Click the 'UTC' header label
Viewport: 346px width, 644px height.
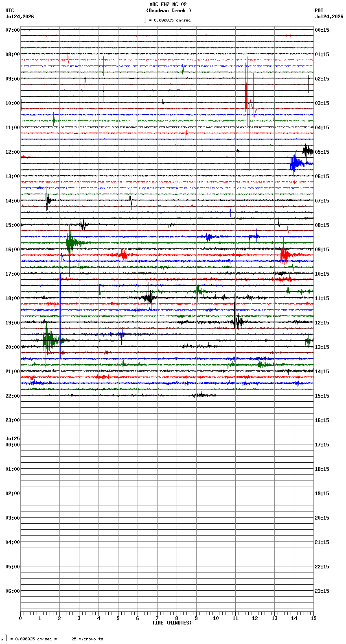point(10,11)
